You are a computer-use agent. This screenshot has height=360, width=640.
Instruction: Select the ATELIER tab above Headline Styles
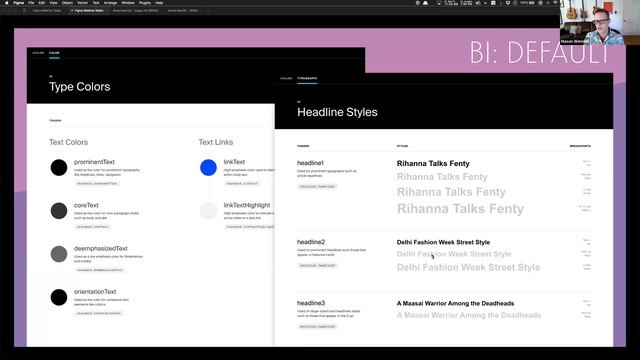pyautogui.click(x=286, y=78)
